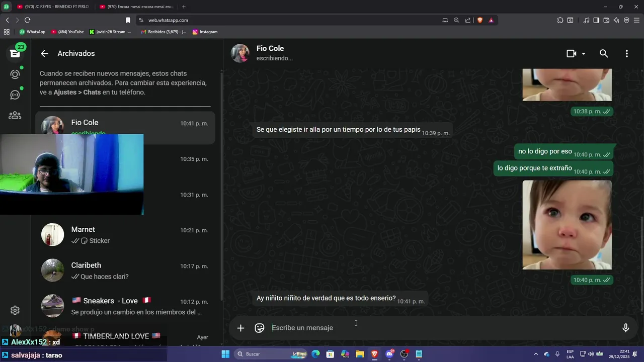Open WhatsApp Settings gear icon
This screenshot has width=644, height=362.
[x=15, y=310]
